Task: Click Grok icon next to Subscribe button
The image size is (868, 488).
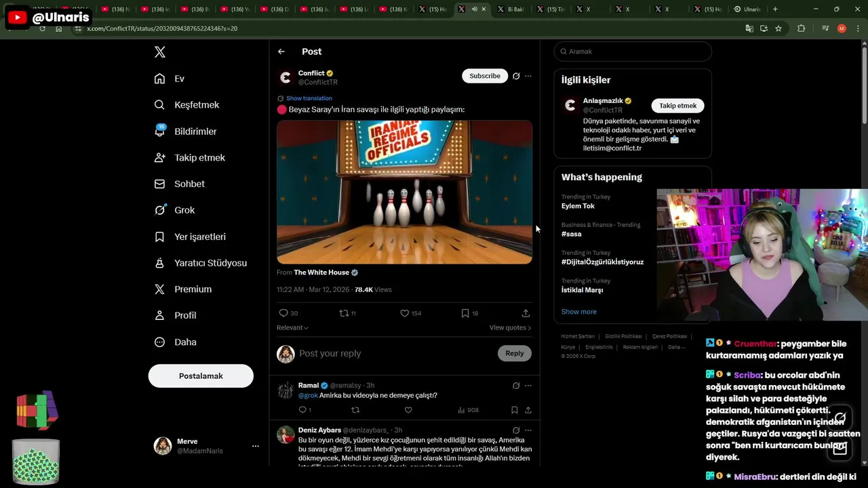Action: click(x=516, y=76)
